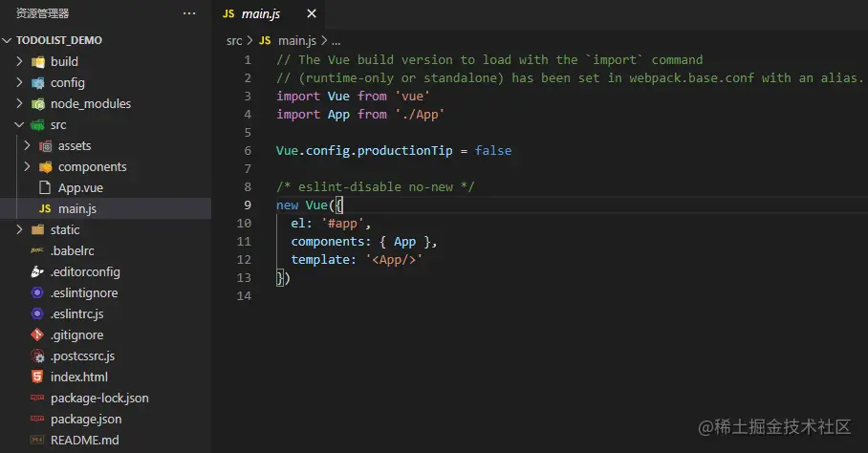Click the .eslintrc.js file icon
This screenshot has height=453, width=868.
click(37, 313)
